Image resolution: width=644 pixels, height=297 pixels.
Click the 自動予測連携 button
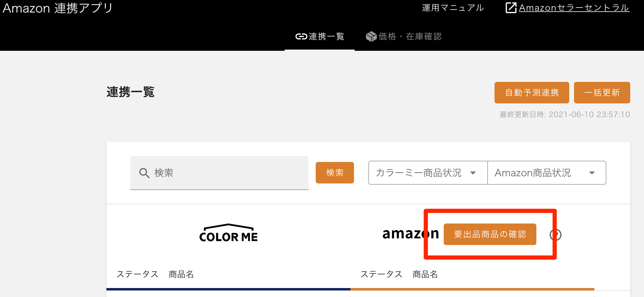(x=532, y=93)
